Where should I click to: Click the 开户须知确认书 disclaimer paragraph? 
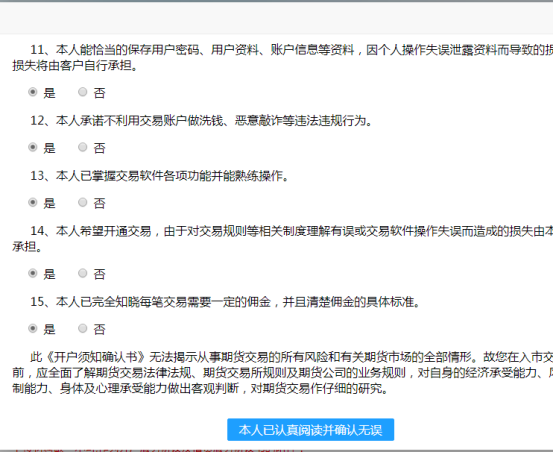pos(283,373)
